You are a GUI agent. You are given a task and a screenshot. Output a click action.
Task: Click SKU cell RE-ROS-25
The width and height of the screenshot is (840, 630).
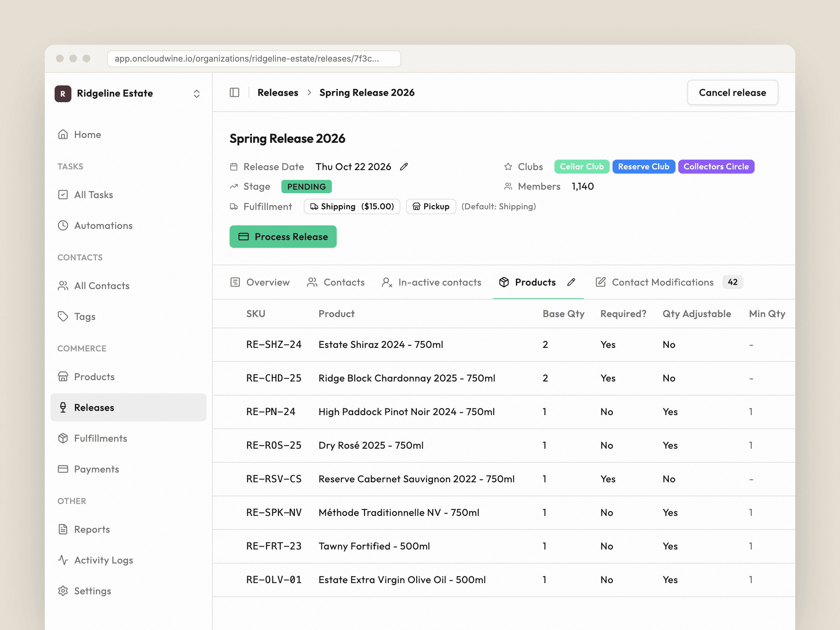tap(274, 445)
